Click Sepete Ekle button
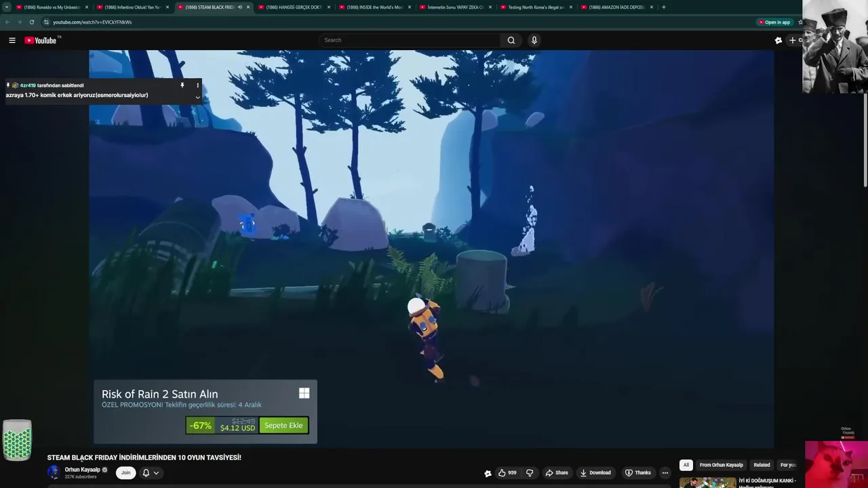The width and height of the screenshot is (868, 488). tap(283, 426)
